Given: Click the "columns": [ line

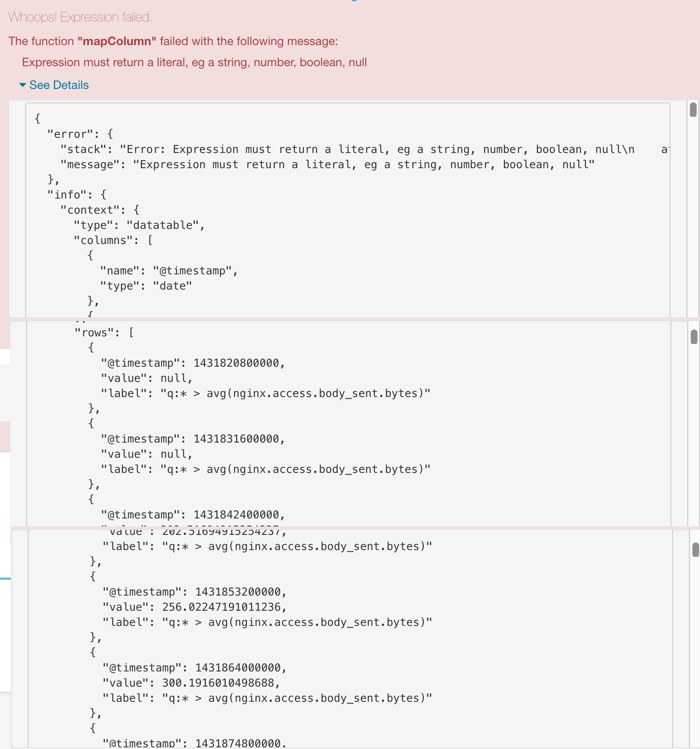Looking at the screenshot, I should tap(113, 240).
